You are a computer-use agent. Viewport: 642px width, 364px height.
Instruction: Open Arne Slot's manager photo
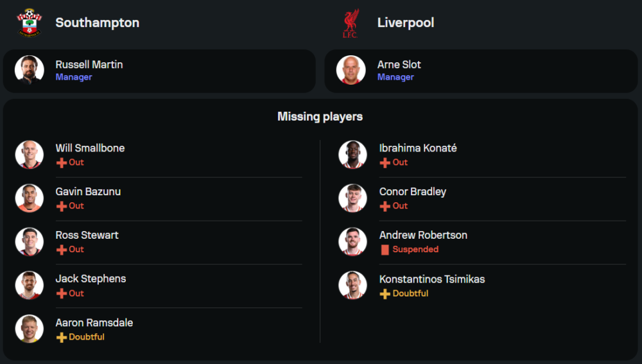[351, 70]
